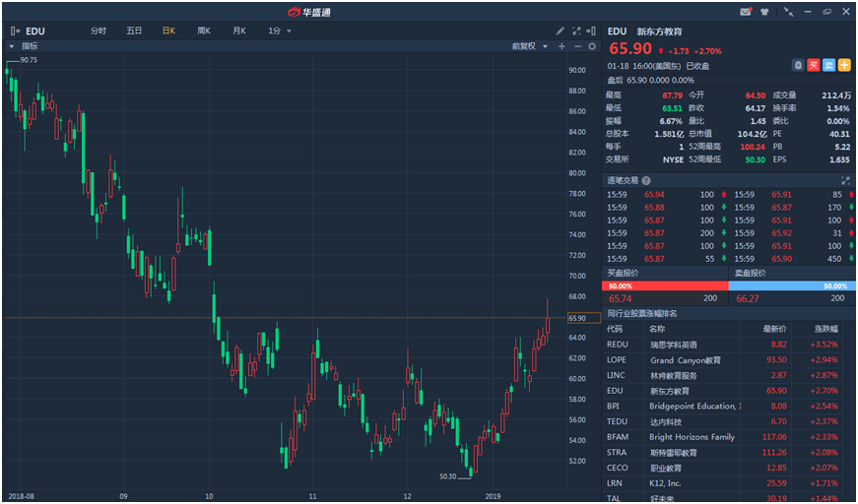This screenshot has width=858, height=504.
Task: Show help for 逐笔交易 question mark
Action: coord(646,180)
